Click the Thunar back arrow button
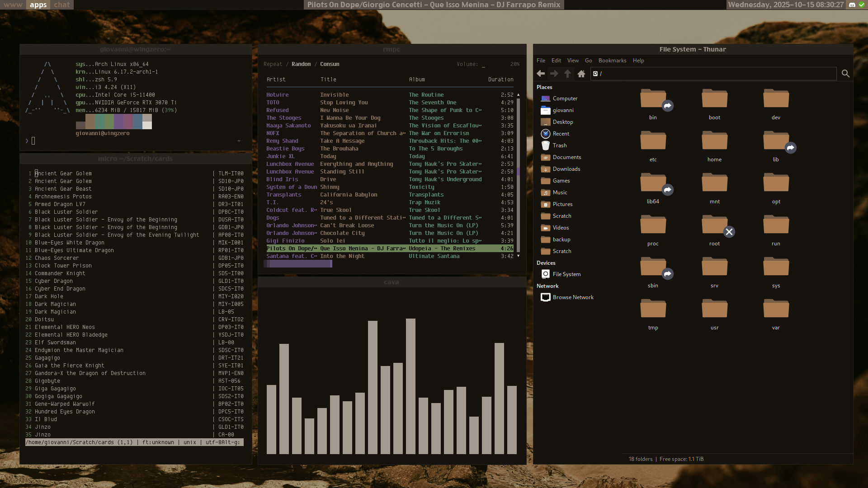Image resolution: width=868 pixels, height=488 pixels. click(541, 74)
